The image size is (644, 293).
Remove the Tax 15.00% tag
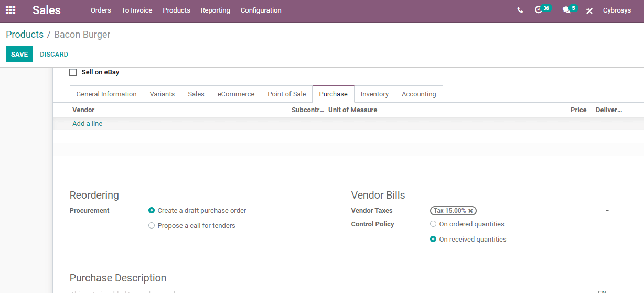coord(471,211)
